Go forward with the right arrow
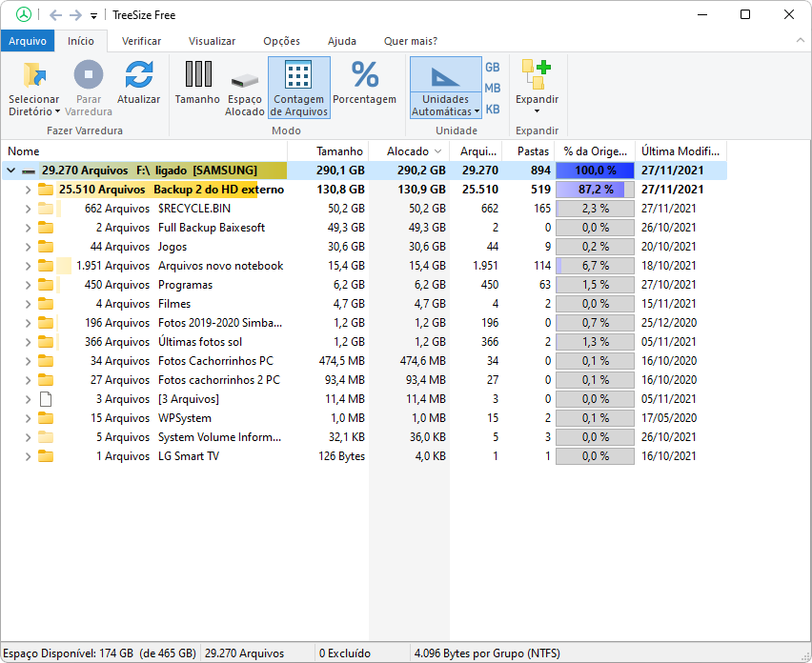This screenshot has height=663, width=812. tap(75, 15)
